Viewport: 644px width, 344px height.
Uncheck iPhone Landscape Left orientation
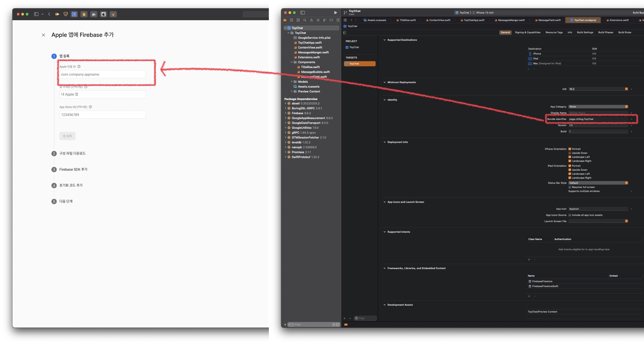[x=570, y=157]
